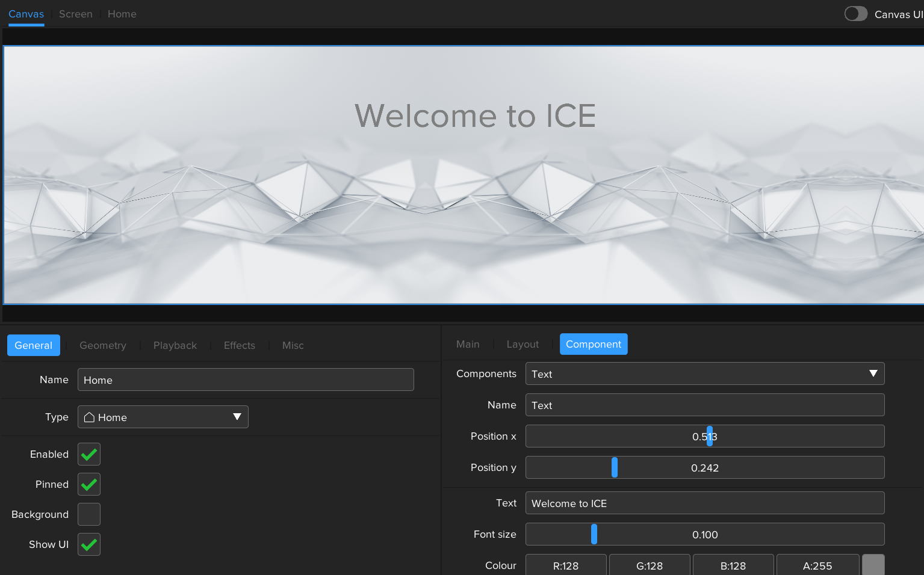The height and width of the screenshot is (575, 924).
Task: Disable the Show UI checkbox
Action: coord(89,544)
